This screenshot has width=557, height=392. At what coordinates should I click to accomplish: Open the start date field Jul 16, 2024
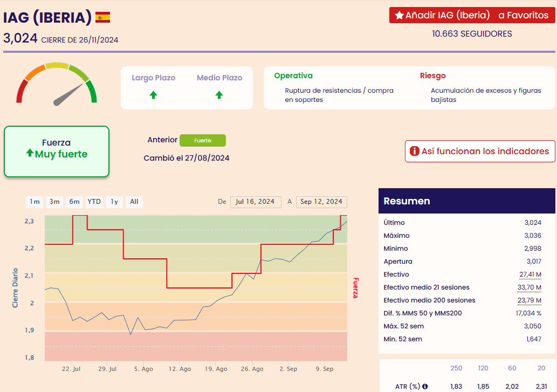tap(256, 202)
